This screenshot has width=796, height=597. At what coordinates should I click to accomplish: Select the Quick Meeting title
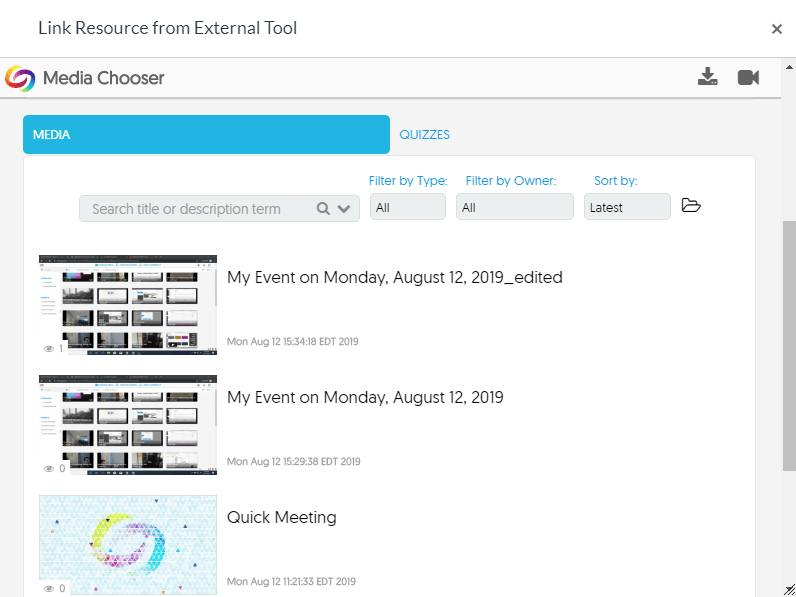tap(282, 517)
